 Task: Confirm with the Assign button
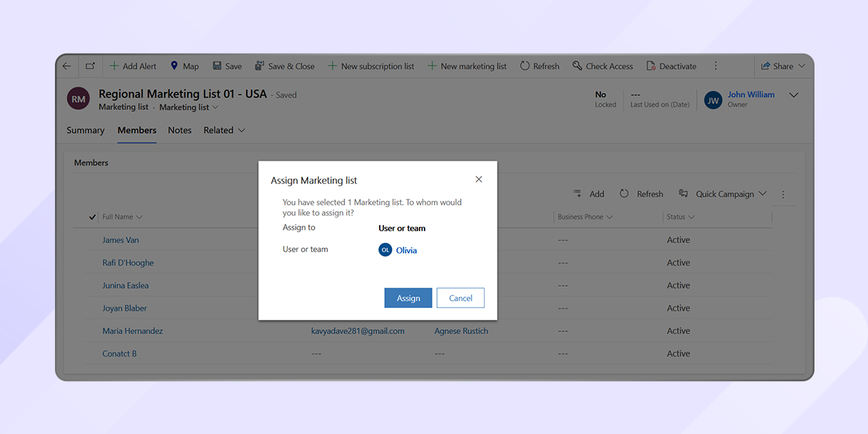[x=408, y=298]
